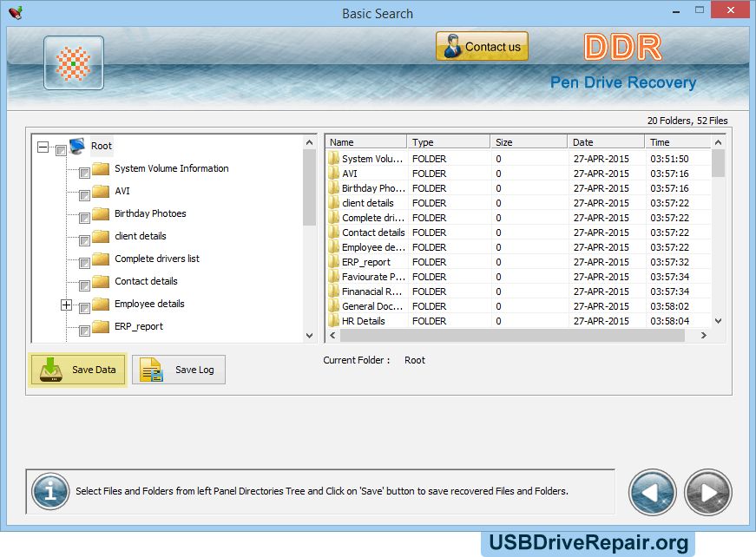
Task: Check the client details checkbox
Action: pos(84,240)
